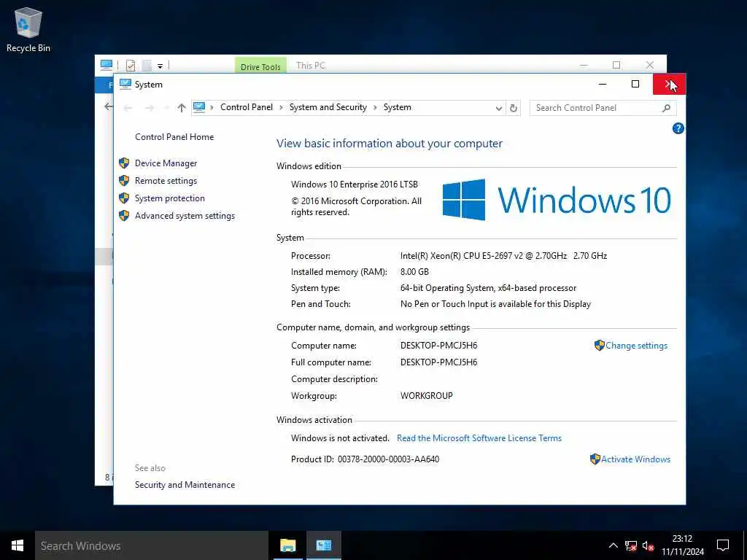The width and height of the screenshot is (747, 560).
Task: Click the computer icon in the address bar
Action: tap(199, 108)
